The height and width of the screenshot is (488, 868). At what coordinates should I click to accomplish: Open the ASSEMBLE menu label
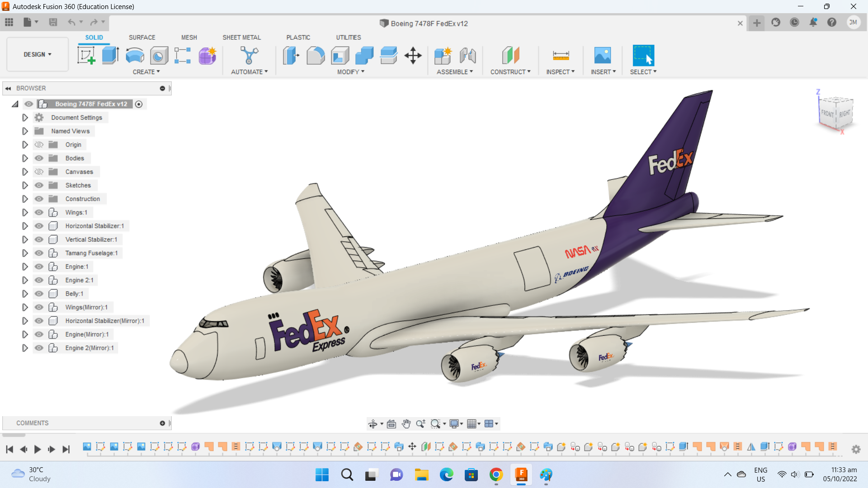[455, 72]
